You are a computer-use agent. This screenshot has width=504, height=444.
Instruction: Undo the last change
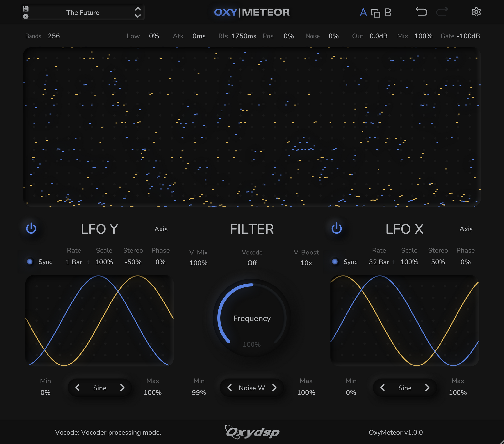pos(422,12)
